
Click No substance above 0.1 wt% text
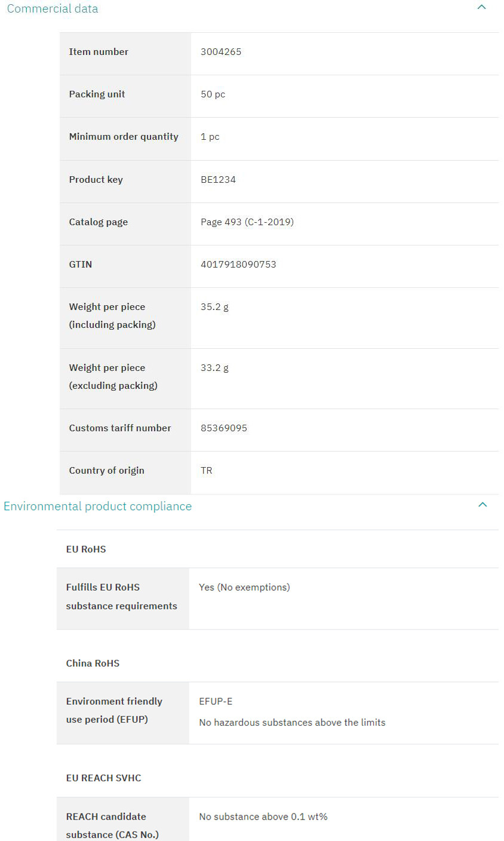click(x=263, y=817)
